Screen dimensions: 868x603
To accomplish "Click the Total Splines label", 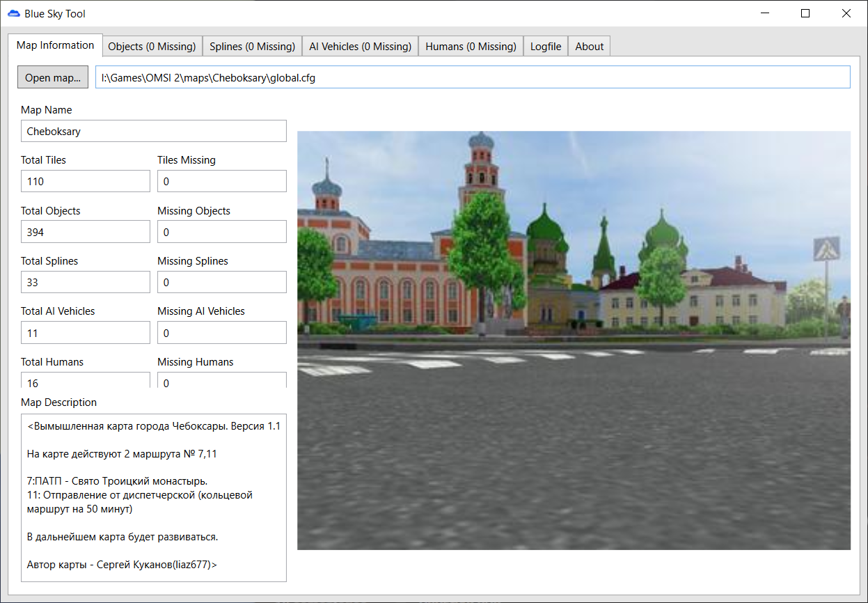I will (49, 261).
